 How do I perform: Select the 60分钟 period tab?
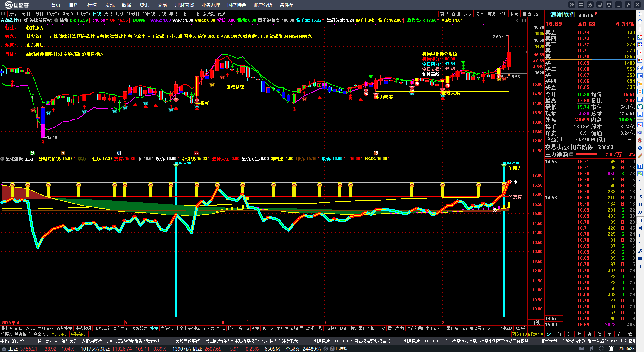tap(84, 14)
